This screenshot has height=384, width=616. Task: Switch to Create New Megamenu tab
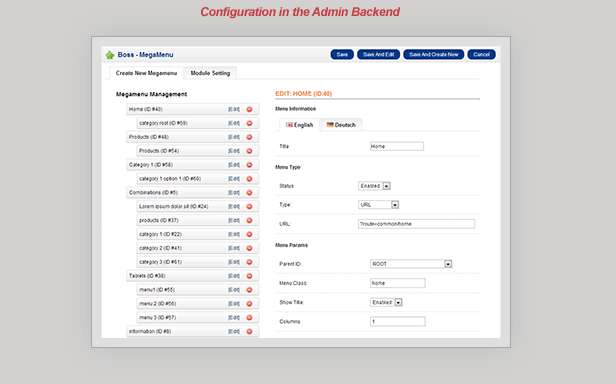(146, 73)
